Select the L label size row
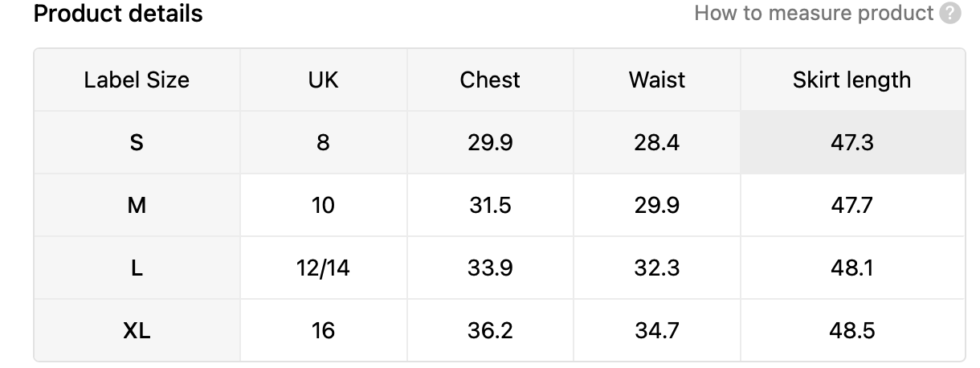Image resolution: width=980 pixels, height=368 pixels. (x=137, y=268)
